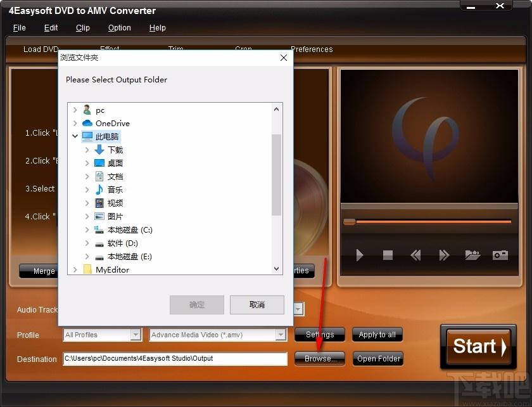
Task: Open the Advance Media Video format dropdown
Action: (x=281, y=335)
